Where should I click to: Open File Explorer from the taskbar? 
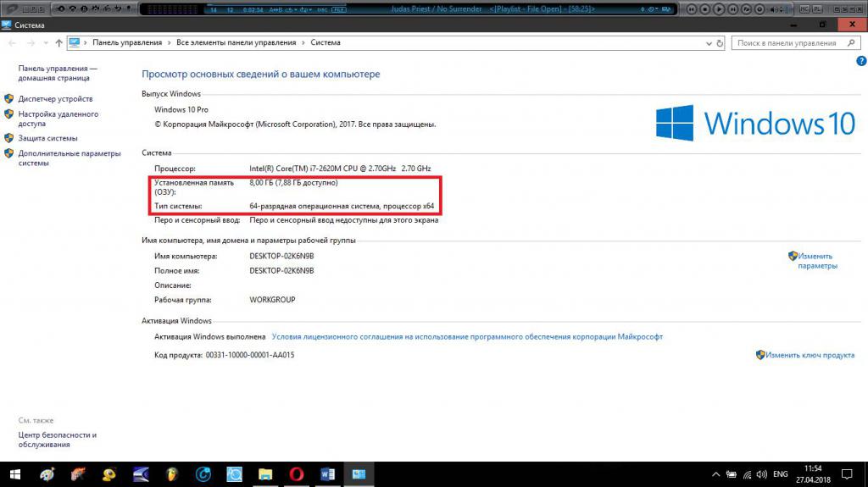[265, 474]
